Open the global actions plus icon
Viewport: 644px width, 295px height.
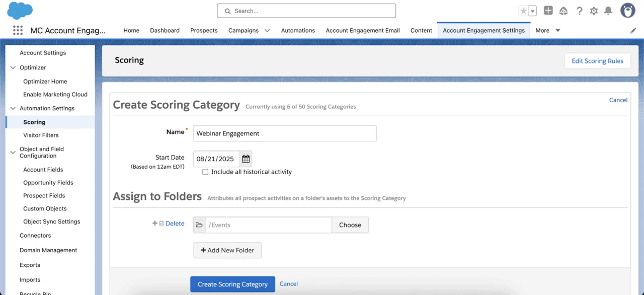(548, 11)
